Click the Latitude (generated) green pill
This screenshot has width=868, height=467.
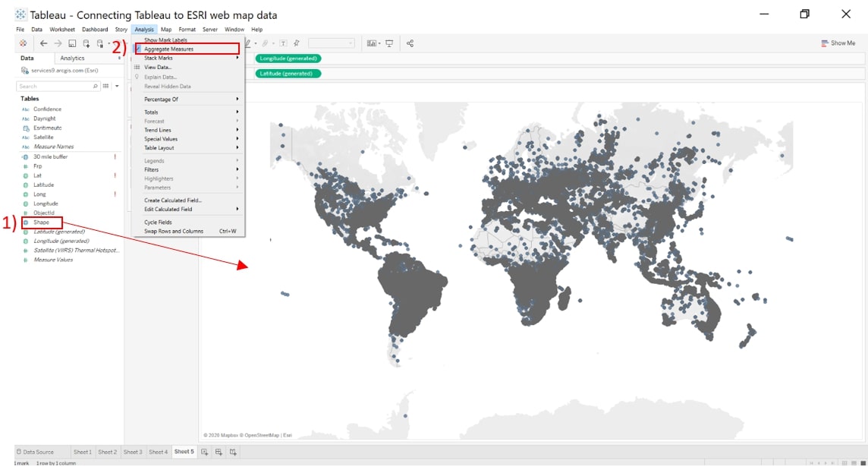pyautogui.click(x=288, y=74)
